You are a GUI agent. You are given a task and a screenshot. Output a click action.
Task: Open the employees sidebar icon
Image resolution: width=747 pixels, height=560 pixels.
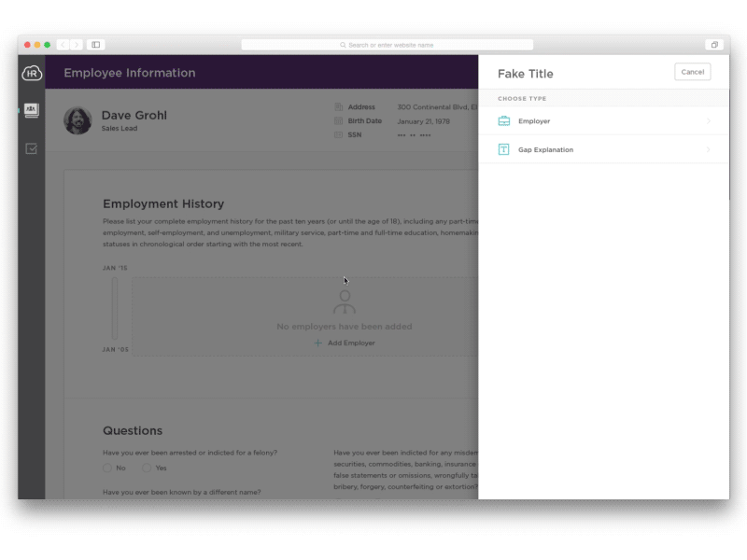[x=32, y=110]
